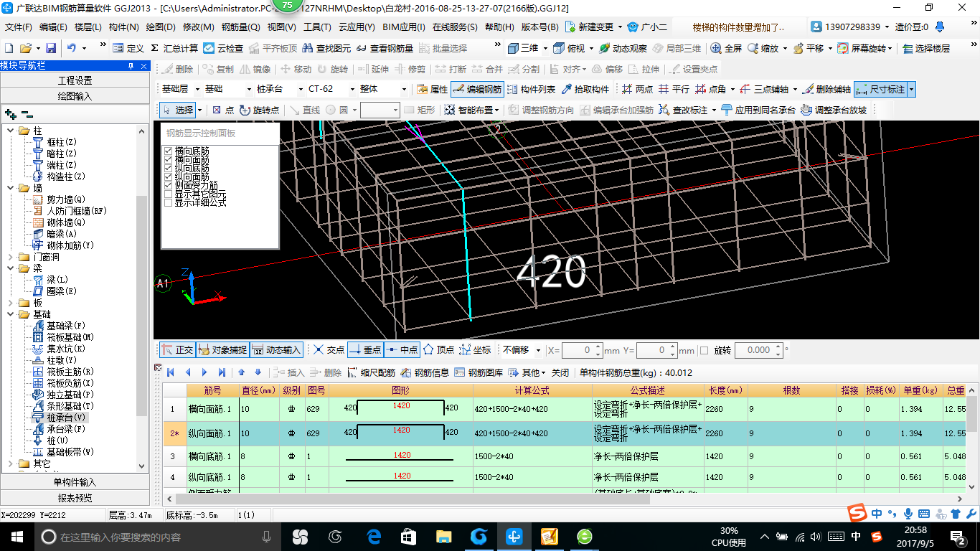Click 删除辅轴 delete auxiliary axis
The width and height of the screenshot is (980, 551).
[x=827, y=90]
